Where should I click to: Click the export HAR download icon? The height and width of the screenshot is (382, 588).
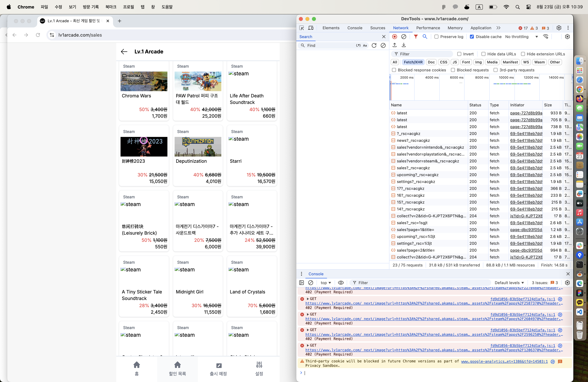(x=404, y=45)
